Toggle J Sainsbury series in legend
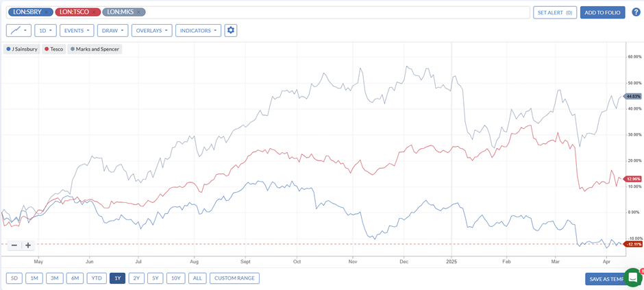The height and width of the screenshot is (290, 644). coord(22,49)
